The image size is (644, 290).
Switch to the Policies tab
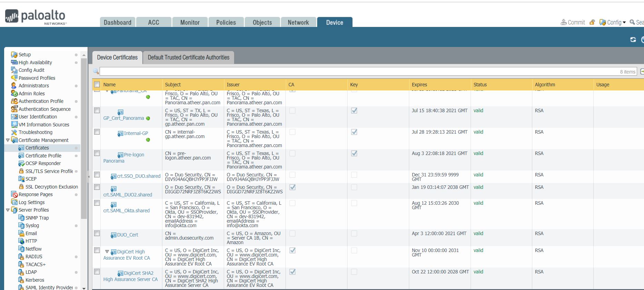click(x=226, y=22)
